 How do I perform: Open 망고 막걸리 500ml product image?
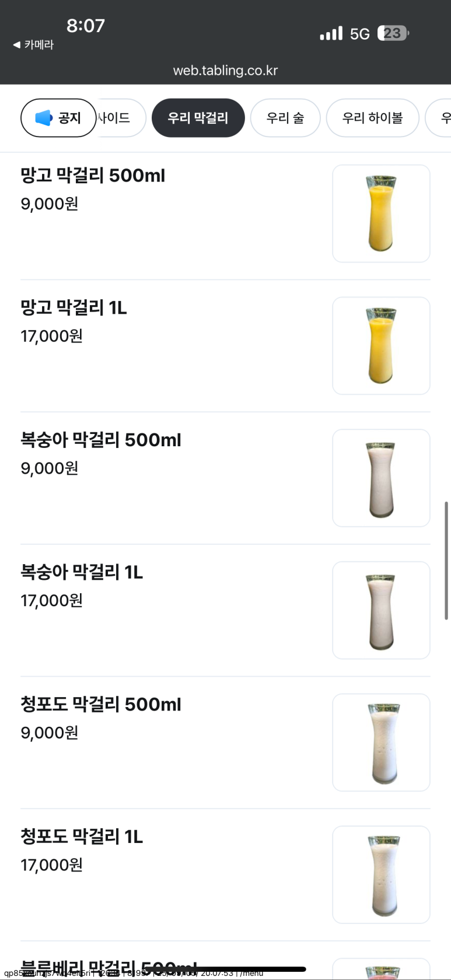point(381,213)
